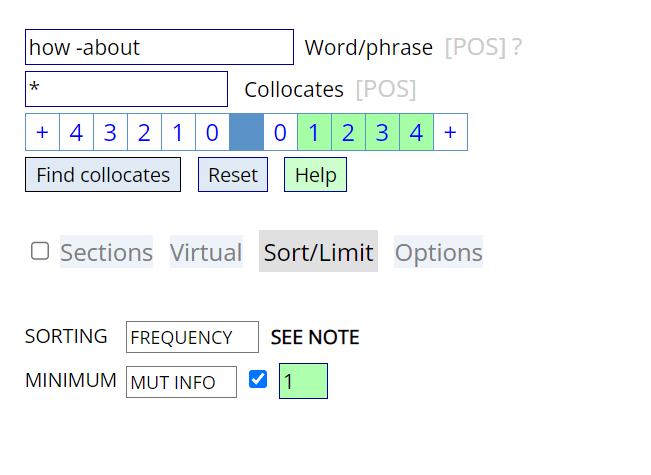651x475 pixels.
Task: Select 4 words right of node
Action: 416,132
